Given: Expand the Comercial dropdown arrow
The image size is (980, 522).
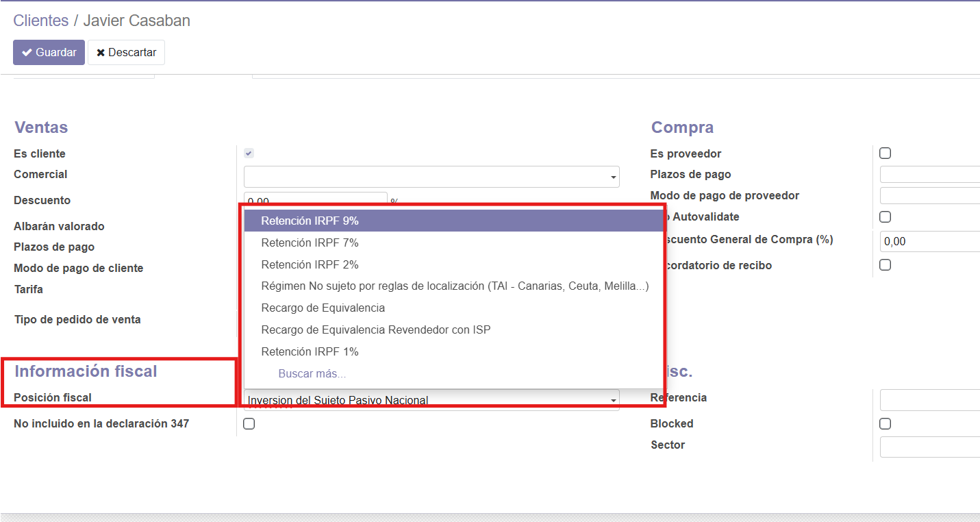Looking at the screenshot, I should 613,177.
